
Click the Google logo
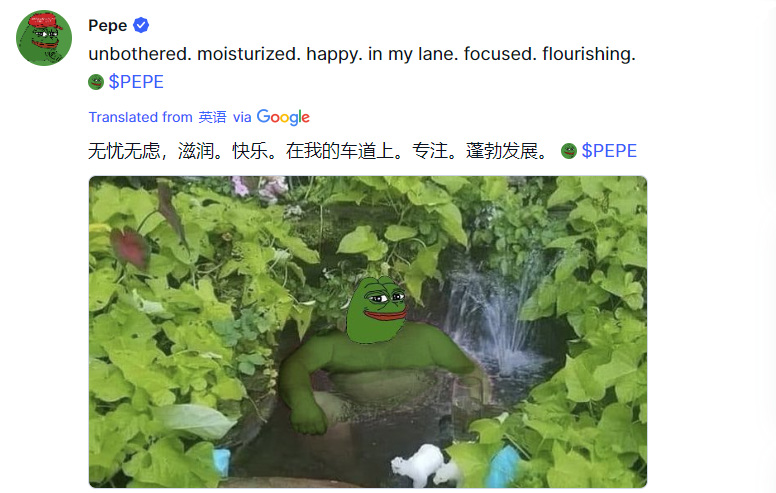click(283, 117)
